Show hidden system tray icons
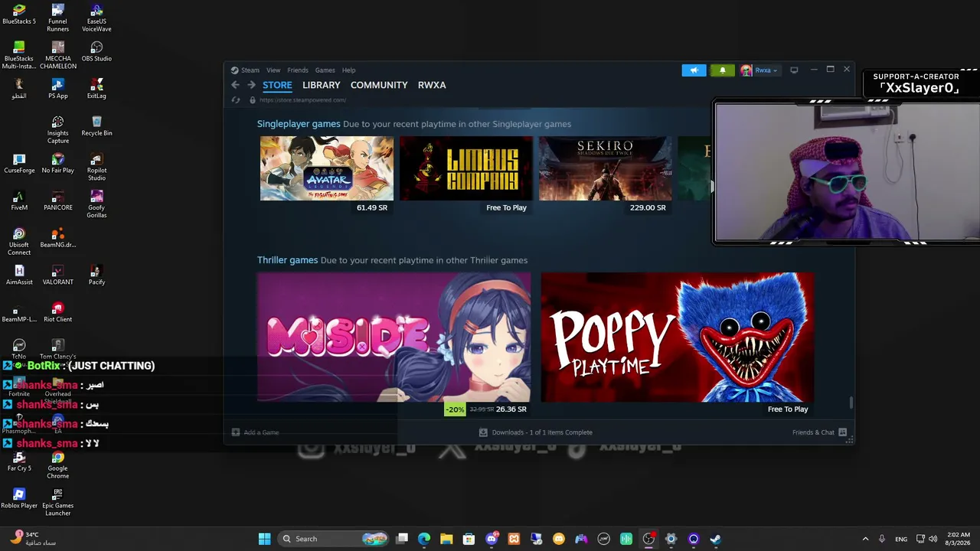The image size is (980, 551). (x=865, y=539)
